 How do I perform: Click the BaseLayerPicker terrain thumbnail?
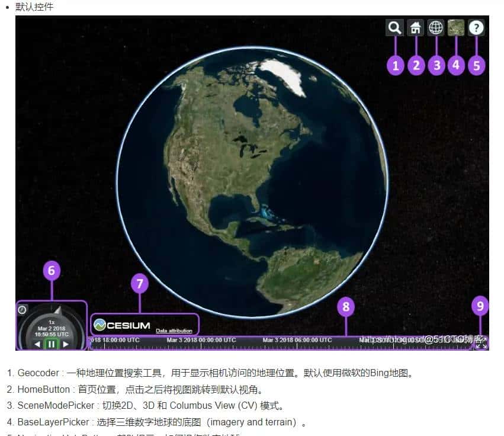pyautogui.click(x=456, y=27)
